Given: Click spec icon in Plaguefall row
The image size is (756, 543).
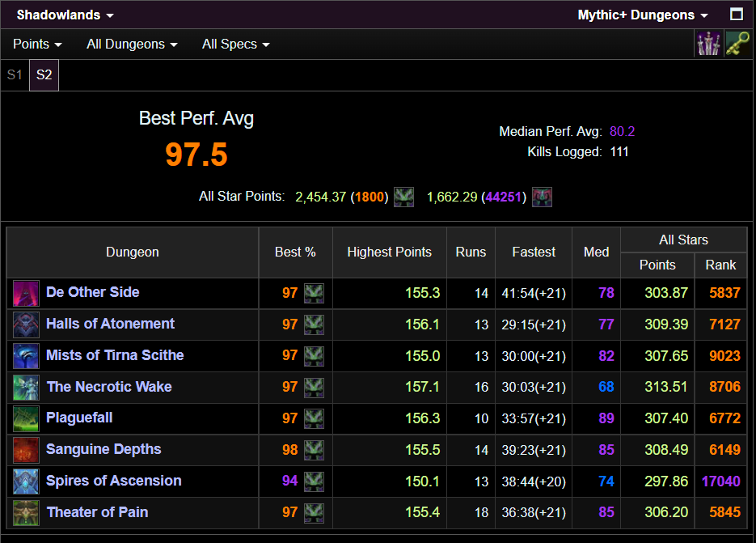Looking at the screenshot, I should (314, 418).
